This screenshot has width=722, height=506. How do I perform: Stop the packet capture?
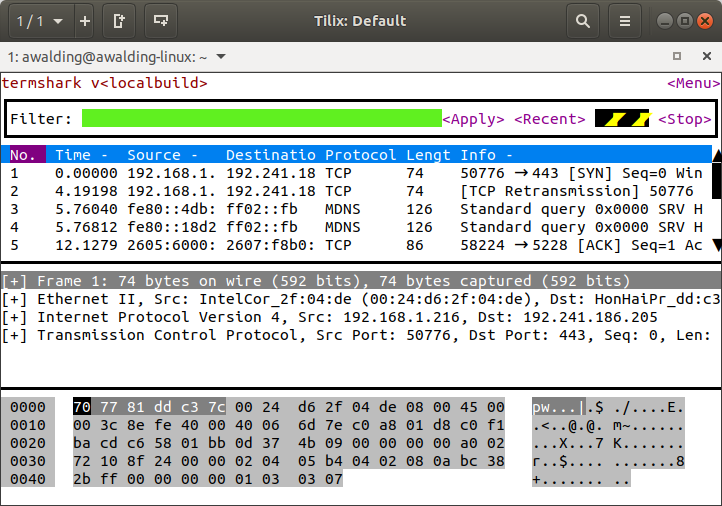684,119
